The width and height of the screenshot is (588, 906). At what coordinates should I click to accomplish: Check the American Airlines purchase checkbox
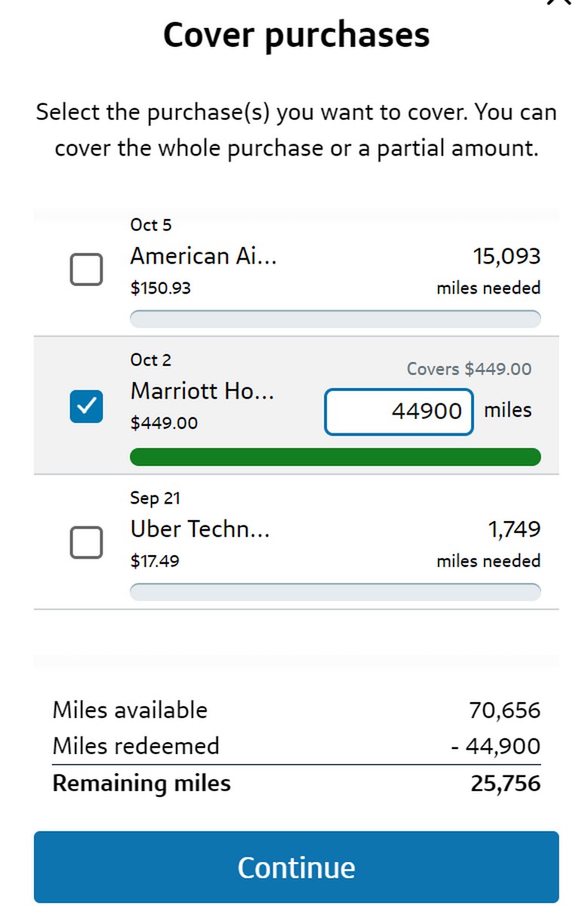click(85, 269)
